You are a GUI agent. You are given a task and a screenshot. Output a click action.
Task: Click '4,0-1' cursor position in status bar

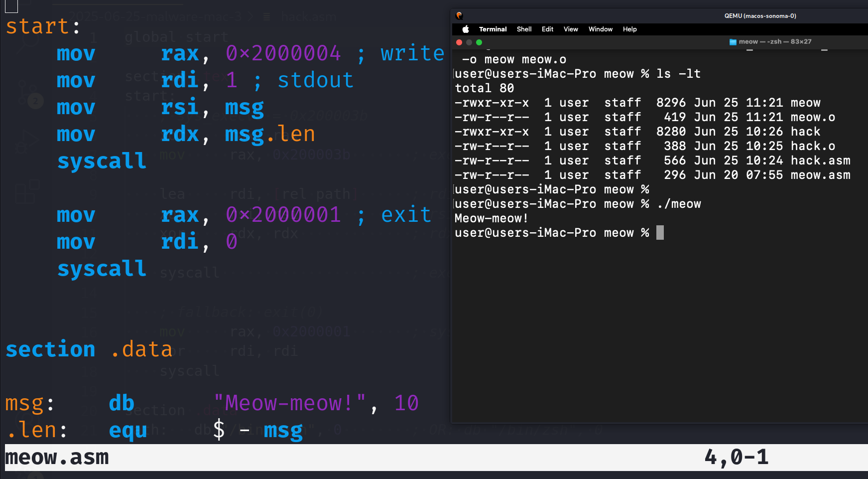(x=737, y=457)
